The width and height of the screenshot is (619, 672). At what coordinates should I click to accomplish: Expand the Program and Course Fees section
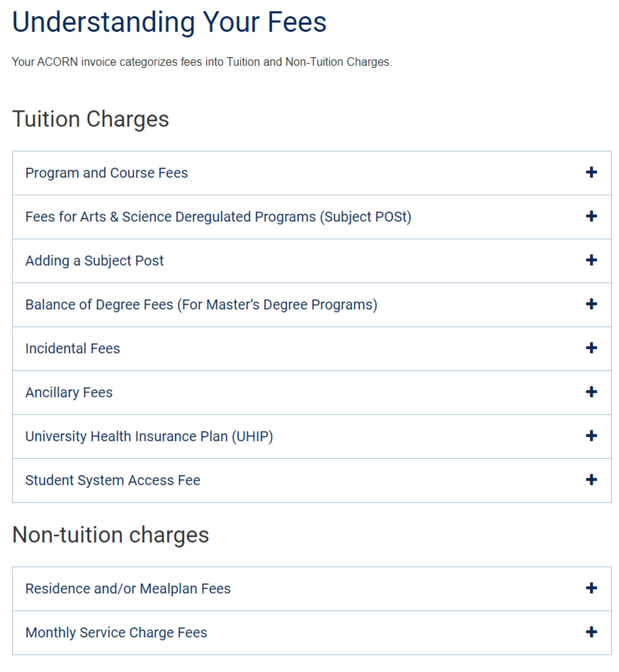tap(312, 173)
